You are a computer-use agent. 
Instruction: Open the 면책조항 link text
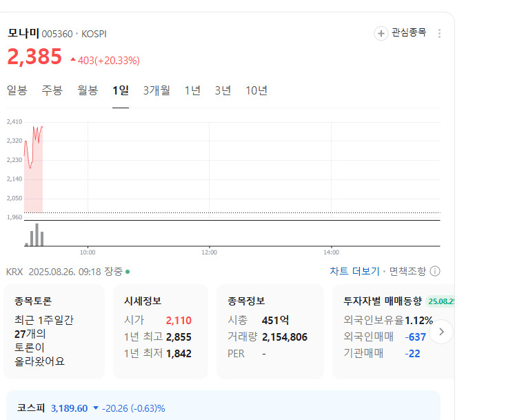(x=407, y=271)
